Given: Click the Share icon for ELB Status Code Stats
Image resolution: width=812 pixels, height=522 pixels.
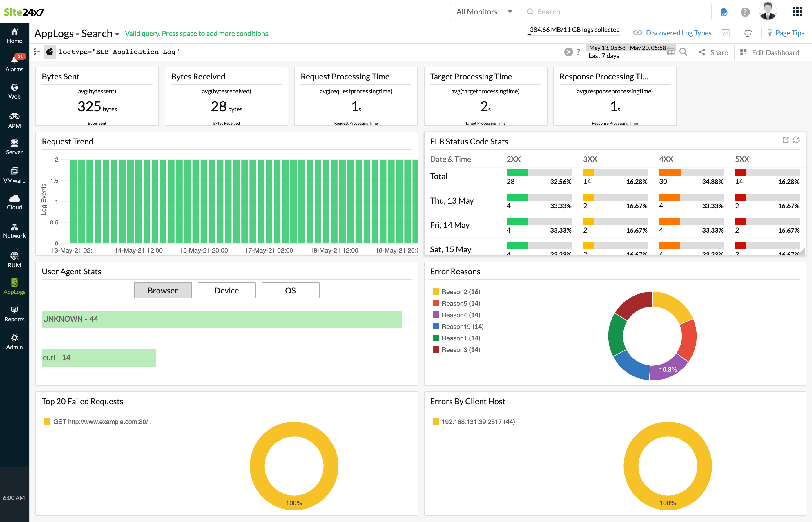Looking at the screenshot, I should 785,142.
